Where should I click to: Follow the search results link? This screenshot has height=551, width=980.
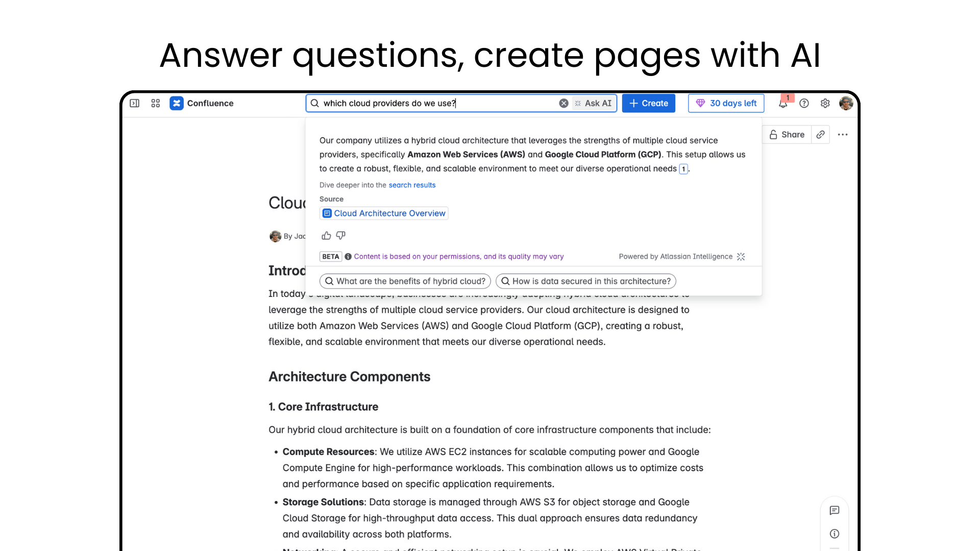click(x=412, y=185)
